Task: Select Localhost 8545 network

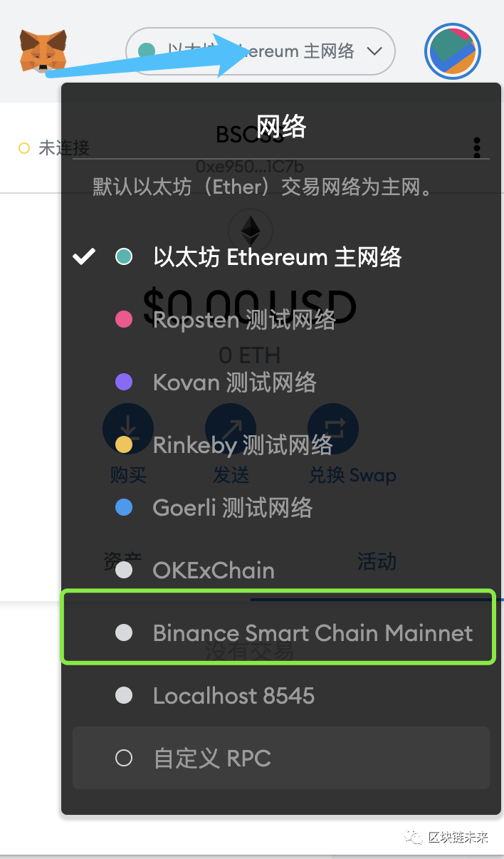Action: (233, 696)
